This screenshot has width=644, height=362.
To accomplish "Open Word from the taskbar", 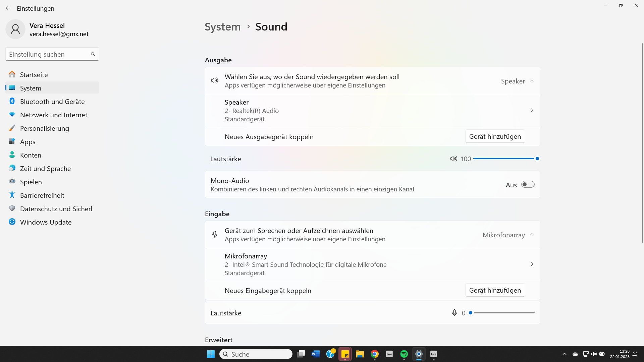I will (315, 354).
